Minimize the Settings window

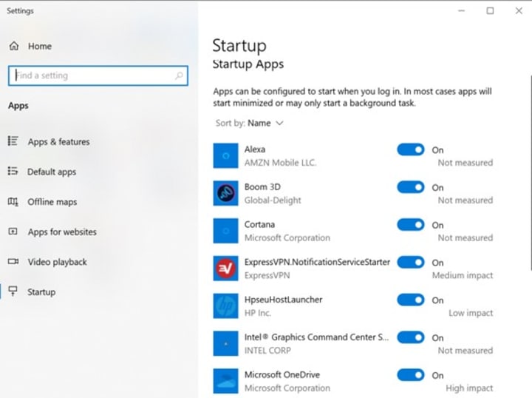pos(461,11)
